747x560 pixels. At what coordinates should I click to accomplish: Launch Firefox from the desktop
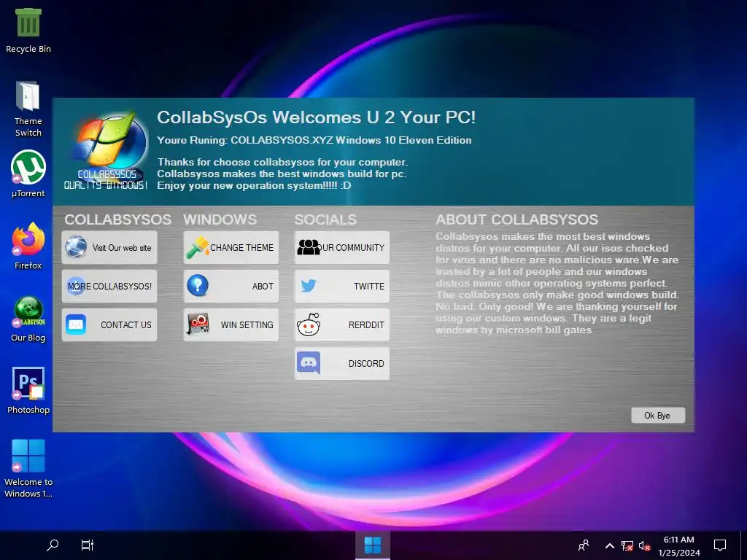coord(28,246)
